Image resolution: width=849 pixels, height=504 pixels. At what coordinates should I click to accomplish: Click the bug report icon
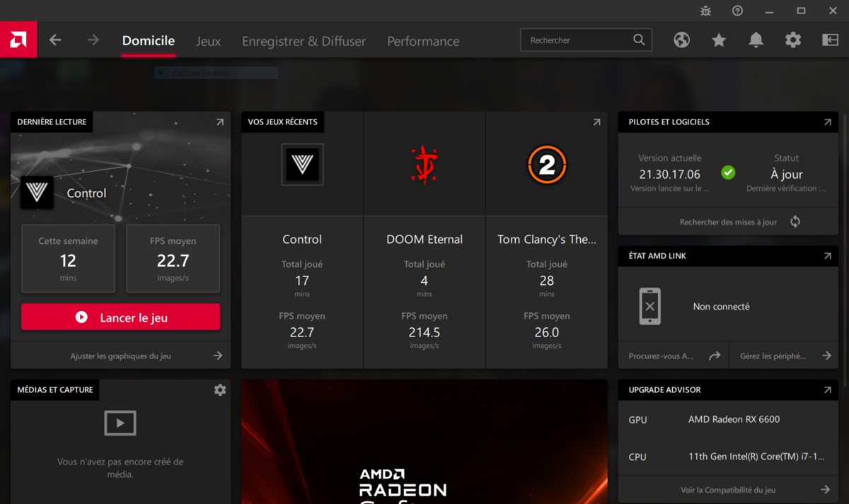tap(705, 11)
